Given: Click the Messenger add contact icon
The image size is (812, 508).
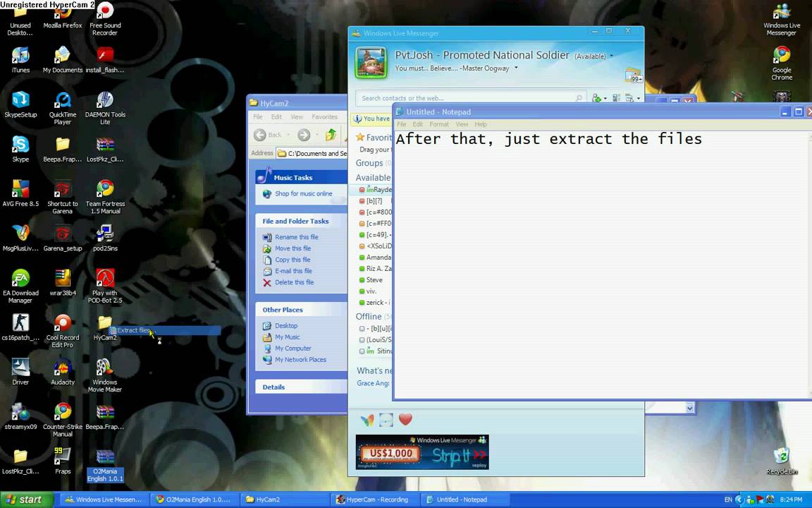Looking at the screenshot, I should coord(596,98).
